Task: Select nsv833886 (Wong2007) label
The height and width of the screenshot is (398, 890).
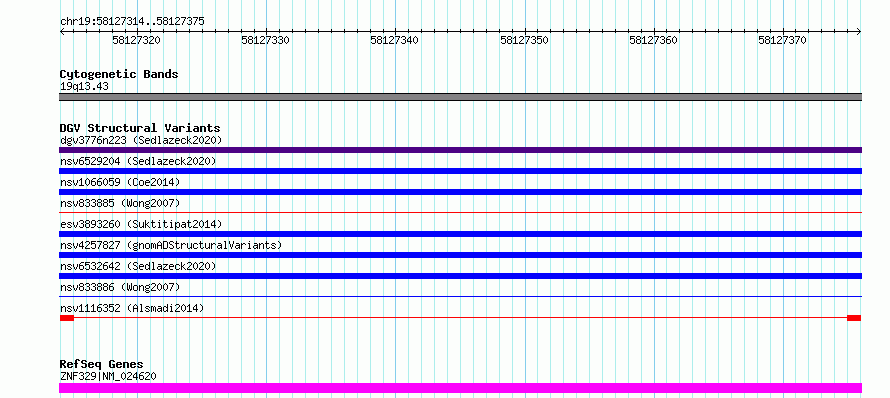Action: 120,287
